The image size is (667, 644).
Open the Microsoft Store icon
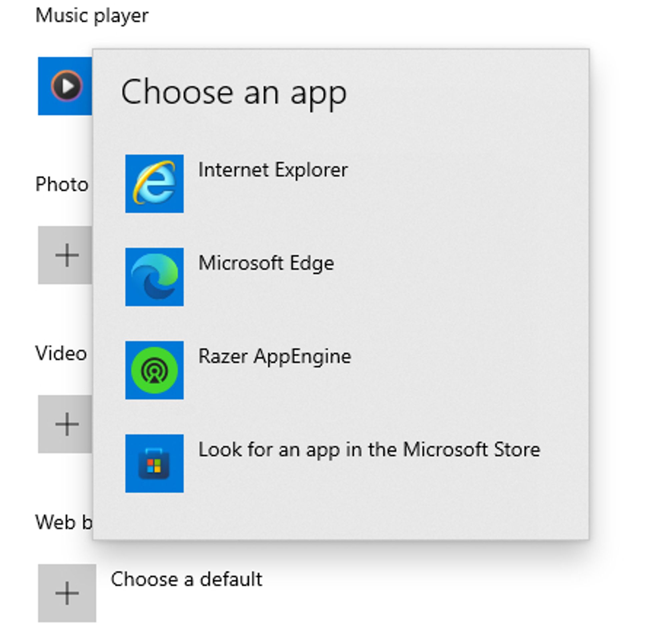154,463
